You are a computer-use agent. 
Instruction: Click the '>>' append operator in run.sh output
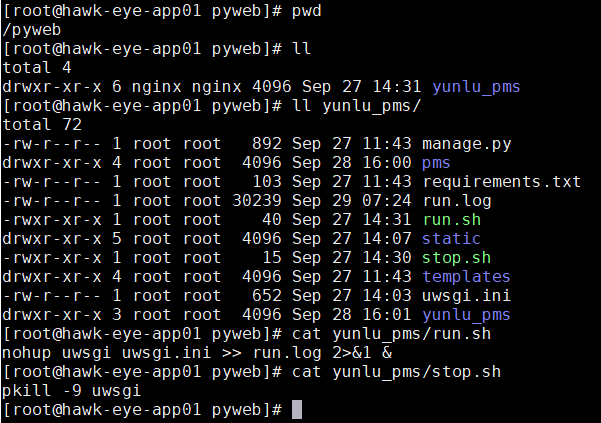[232, 353]
